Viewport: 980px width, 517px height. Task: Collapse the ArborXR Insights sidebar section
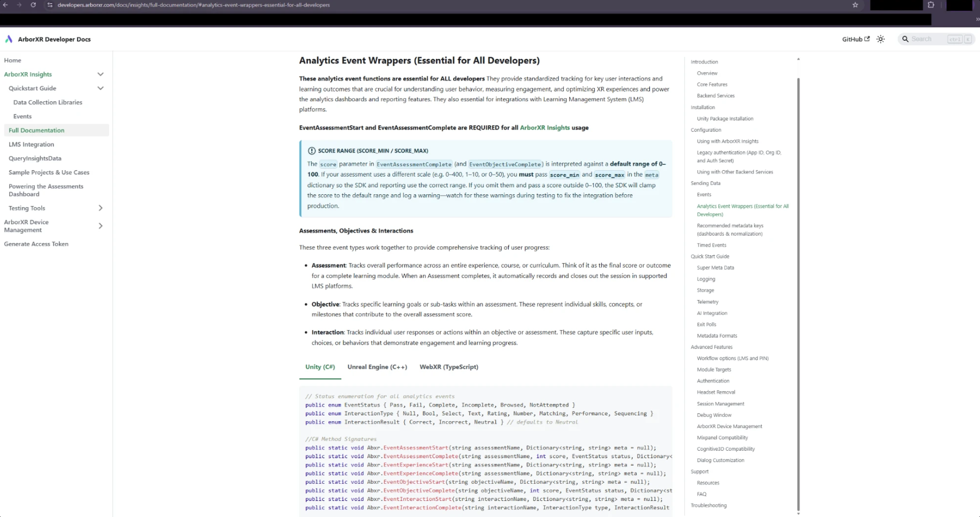tap(100, 74)
